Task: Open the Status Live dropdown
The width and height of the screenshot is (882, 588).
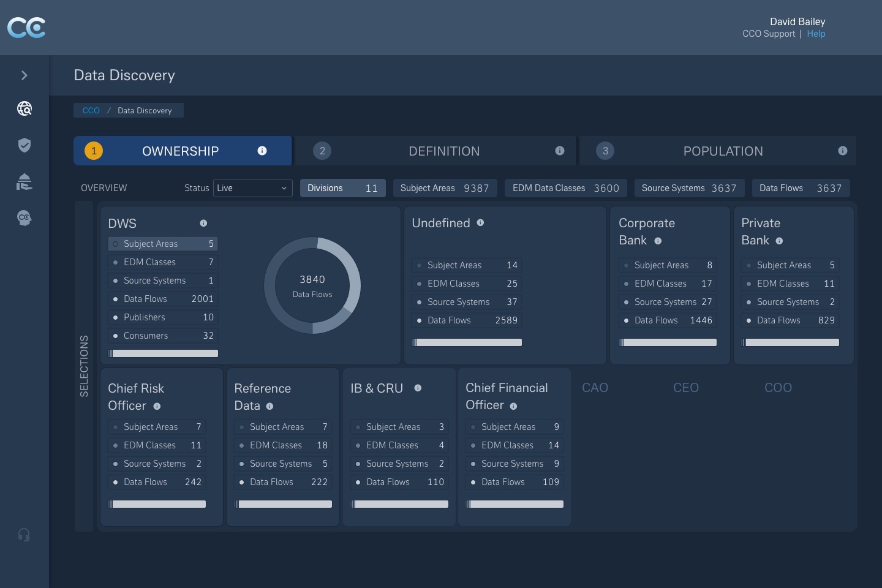Action: 252,188
